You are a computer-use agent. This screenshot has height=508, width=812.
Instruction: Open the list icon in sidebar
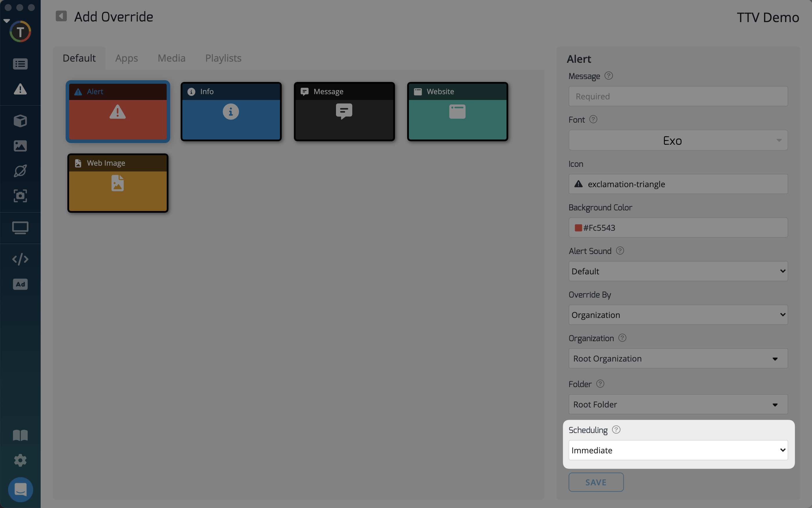20,64
